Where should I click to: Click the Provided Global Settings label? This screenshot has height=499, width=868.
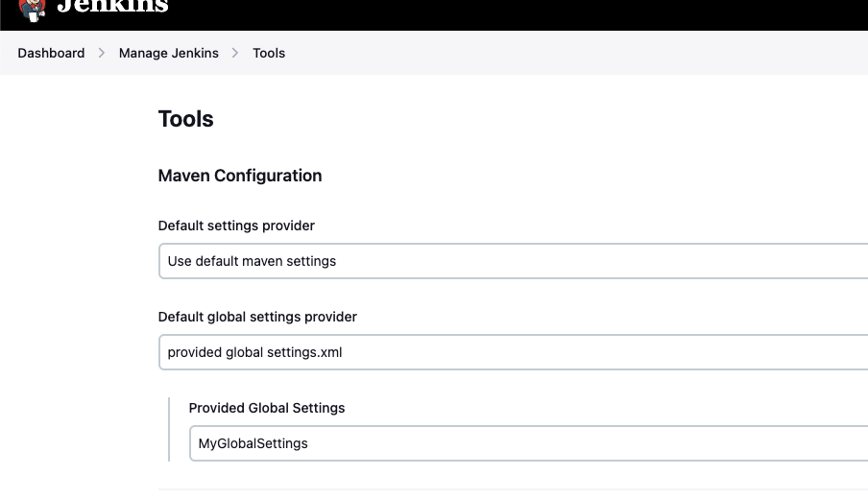[x=266, y=408]
